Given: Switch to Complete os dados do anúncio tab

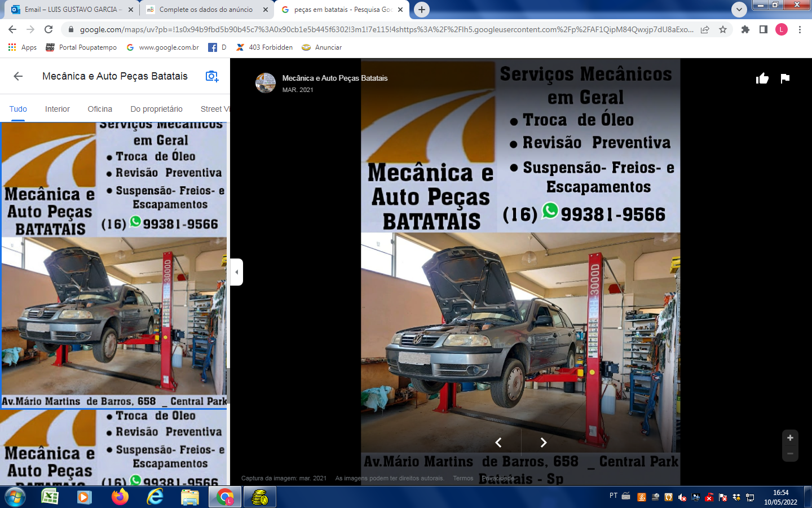Looking at the screenshot, I should [x=206, y=10].
